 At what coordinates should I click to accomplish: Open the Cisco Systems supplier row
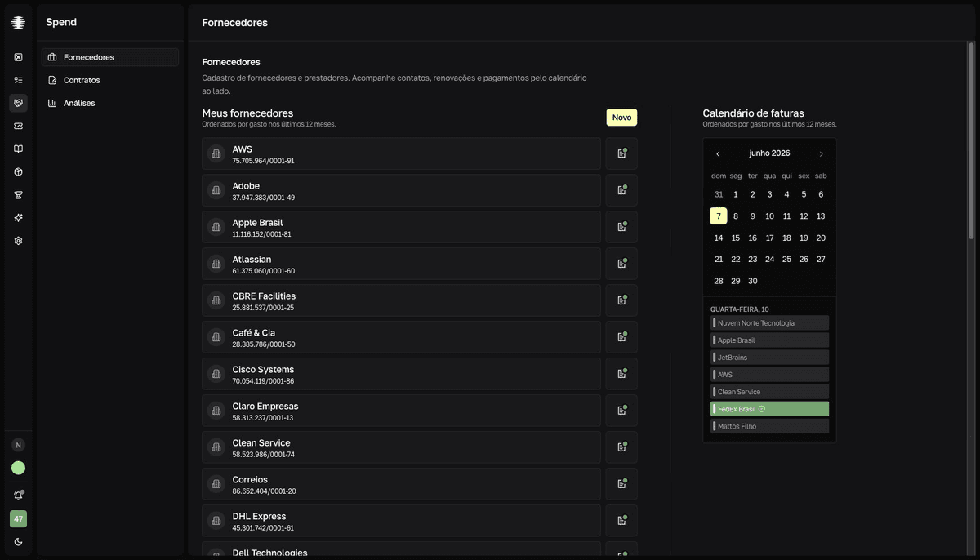coord(401,374)
